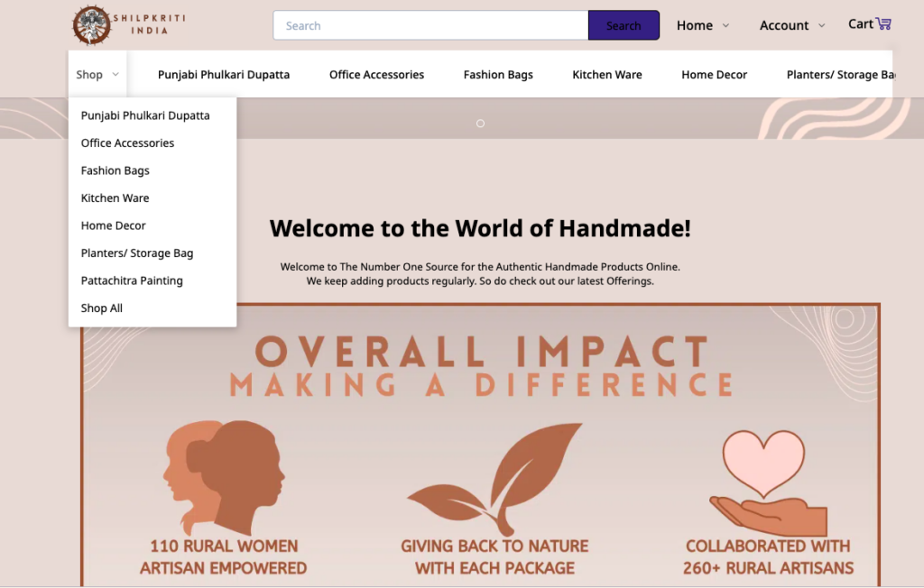Image resolution: width=924 pixels, height=588 pixels.
Task: Collapse the Shop dropdown menu
Action: pos(97,75)
